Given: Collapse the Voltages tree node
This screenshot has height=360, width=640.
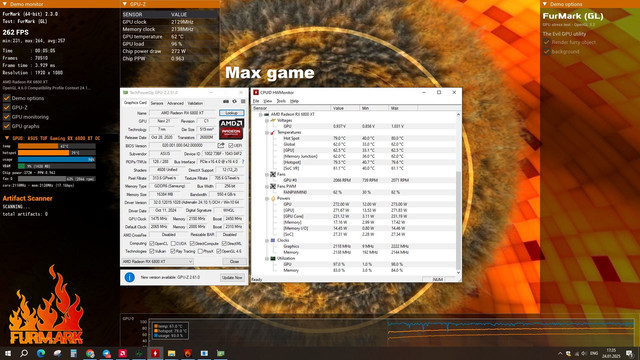Looking at the screenshot, I should click(x=267, y=120).
